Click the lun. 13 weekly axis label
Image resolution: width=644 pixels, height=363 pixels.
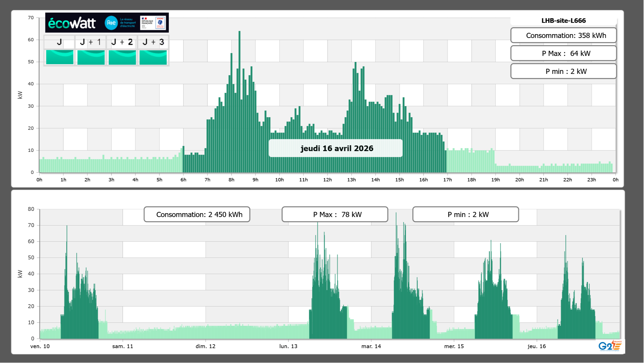[x=288, y=346]
